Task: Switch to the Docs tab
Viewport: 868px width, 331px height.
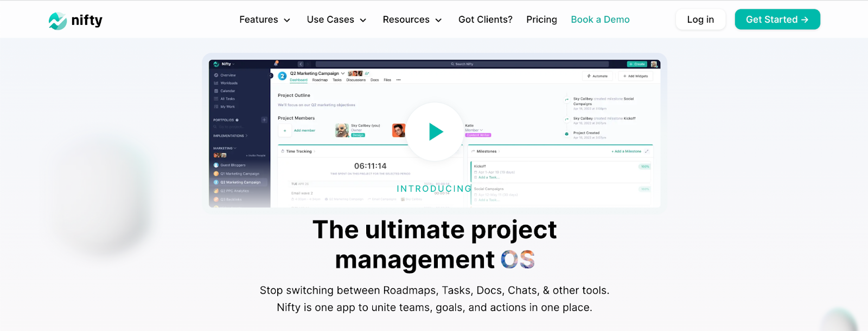Action: point(374,80)
